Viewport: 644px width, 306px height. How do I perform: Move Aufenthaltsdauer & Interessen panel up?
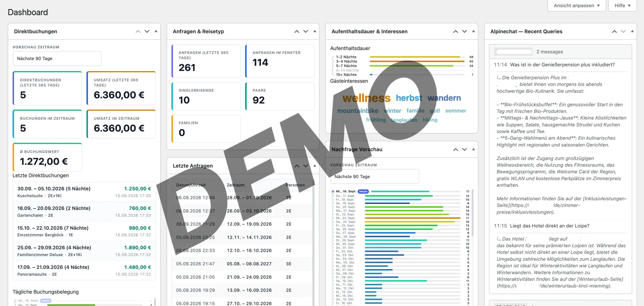(x=455, y=32)
